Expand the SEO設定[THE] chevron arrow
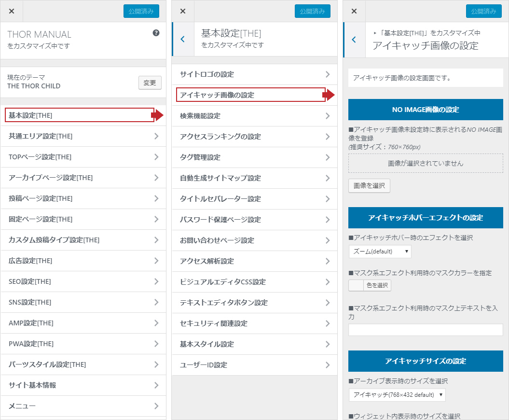 [156, 281]
